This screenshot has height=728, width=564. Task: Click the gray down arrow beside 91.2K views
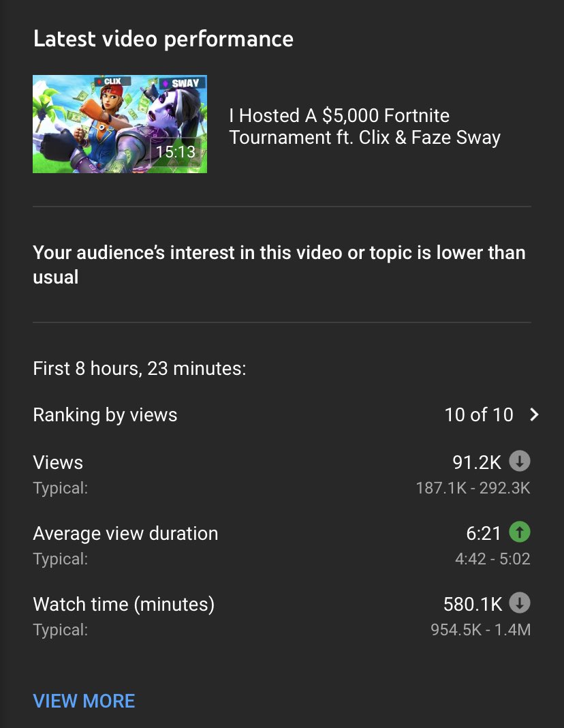(x=520, y=462)
